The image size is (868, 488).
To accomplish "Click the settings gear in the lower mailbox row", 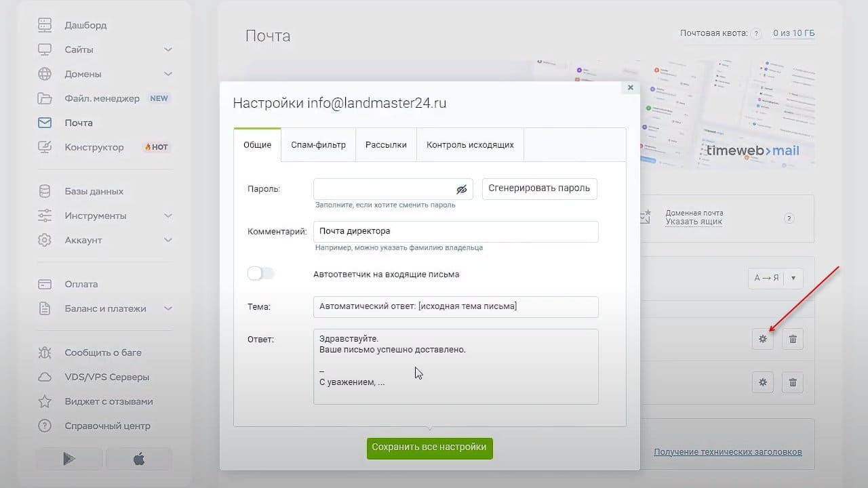I will tap(763, 382).
